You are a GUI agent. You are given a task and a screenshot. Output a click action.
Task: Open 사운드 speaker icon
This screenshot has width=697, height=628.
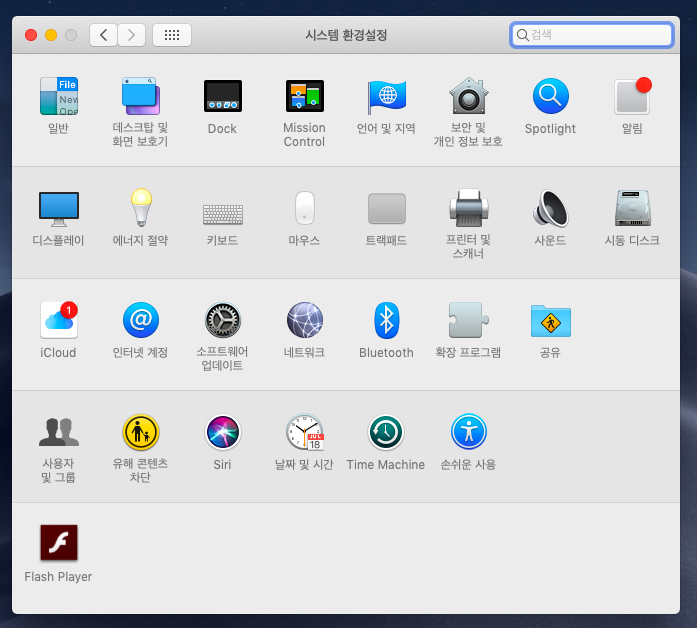coord(551,208)
